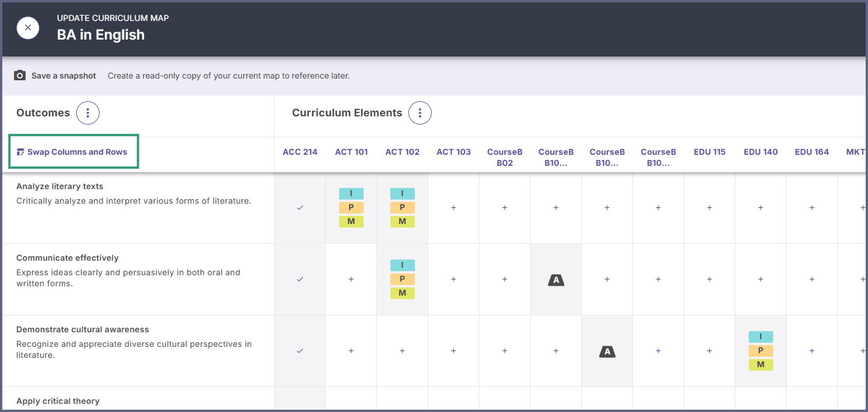Click the Demonstrate cultural awareness outcome title
The height and width of the screenshot is (412, 868).
tap(83, 330)
